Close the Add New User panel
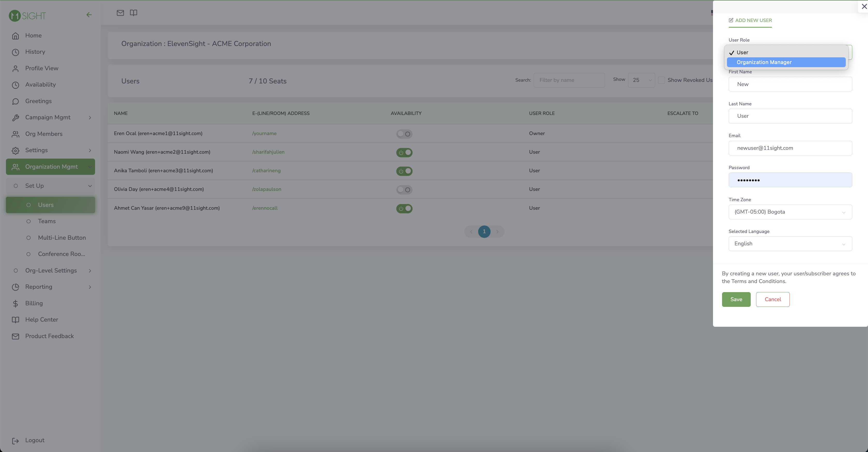This screenshot has width=868, height=452. (x=864, y=6)
